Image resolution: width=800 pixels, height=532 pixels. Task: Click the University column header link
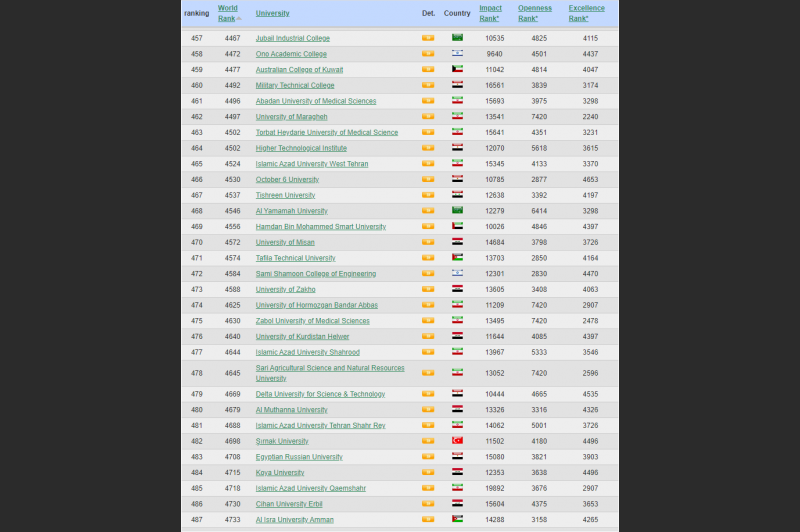pos(273,13)
